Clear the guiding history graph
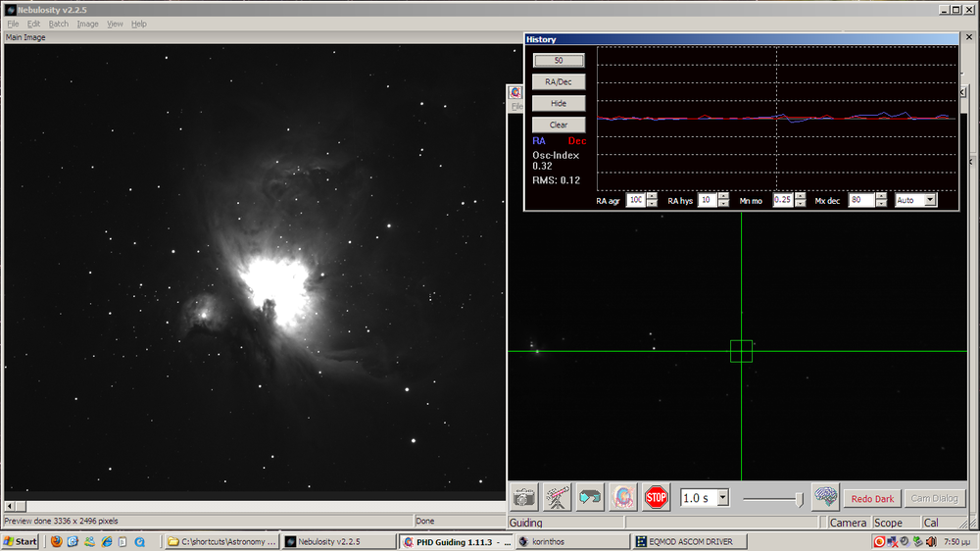 (x=559, y=125)
